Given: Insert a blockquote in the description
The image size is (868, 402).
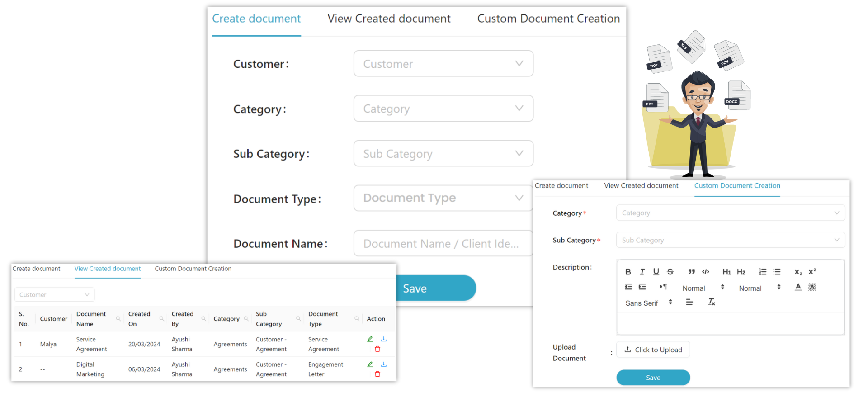Looking at the screenshot, I should coord(691,272).
